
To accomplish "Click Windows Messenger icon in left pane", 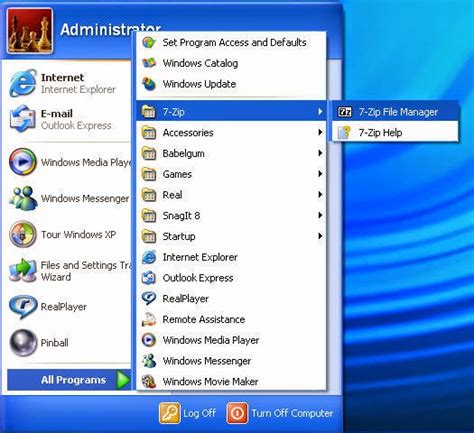I will click(23, 198).
